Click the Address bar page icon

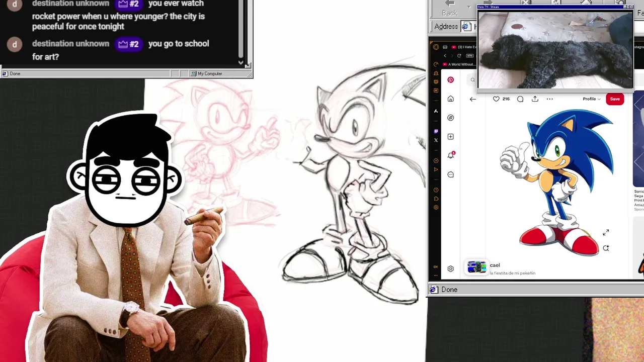point(466,27)
